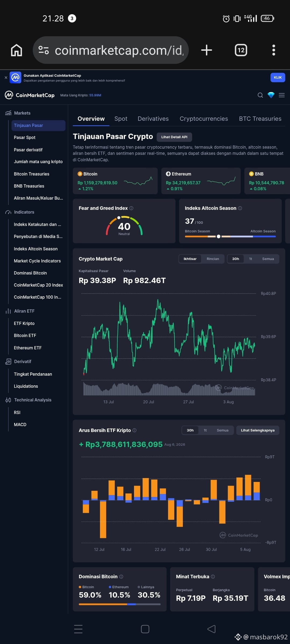Switch to the Derivatives tab
The height and width of the screenshot is (644, 290).
153,119
